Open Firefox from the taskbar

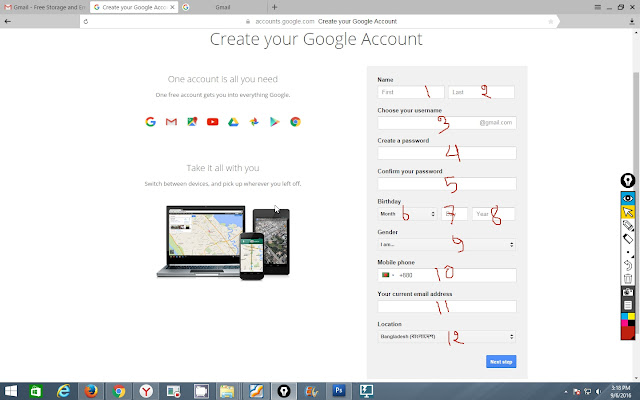91,391
